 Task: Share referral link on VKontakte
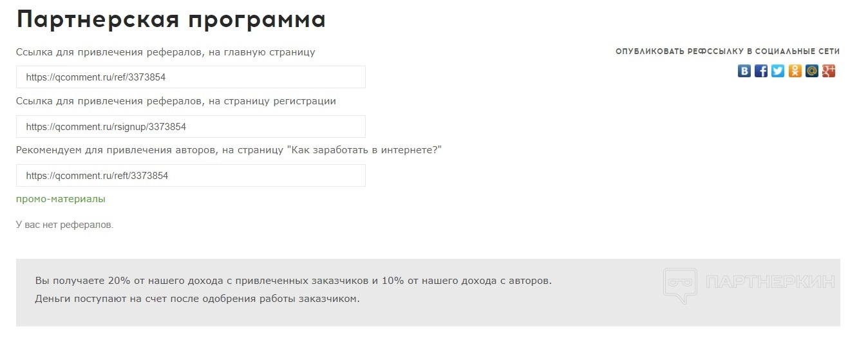[744, 71]
